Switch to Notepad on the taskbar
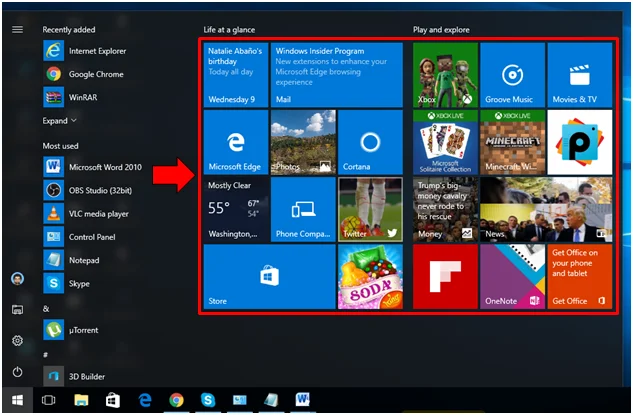The height and width of the screenshot is (415, 633). coord(271,400)
